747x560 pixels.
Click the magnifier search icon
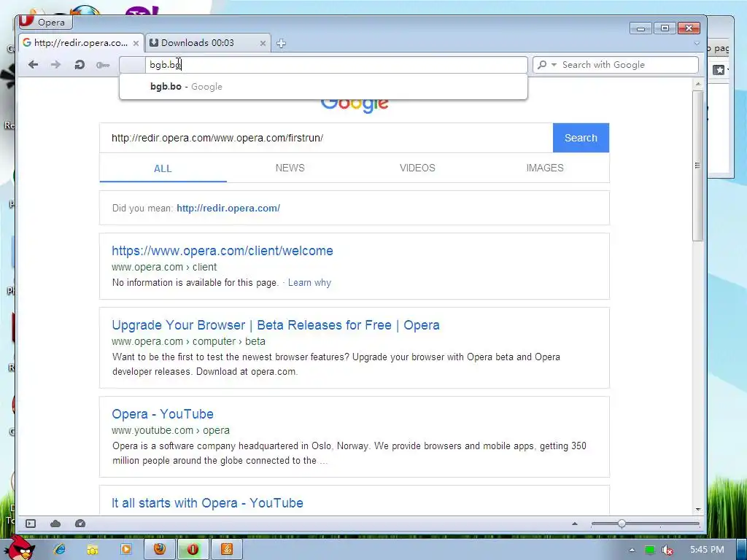point(542,65)
